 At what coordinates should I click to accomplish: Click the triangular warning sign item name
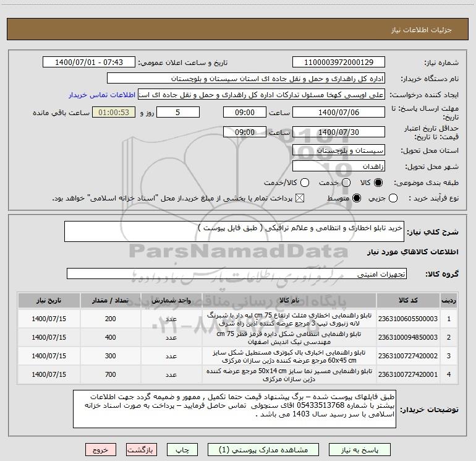(x=289, y=319)
